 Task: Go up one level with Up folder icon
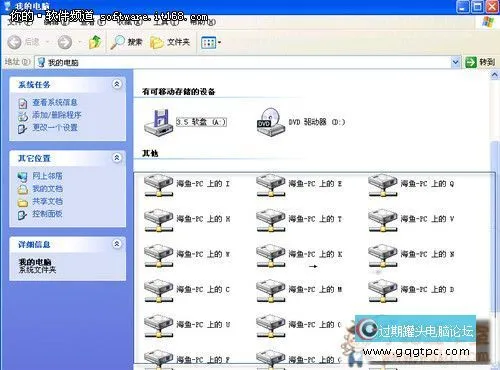pos(95,42)
